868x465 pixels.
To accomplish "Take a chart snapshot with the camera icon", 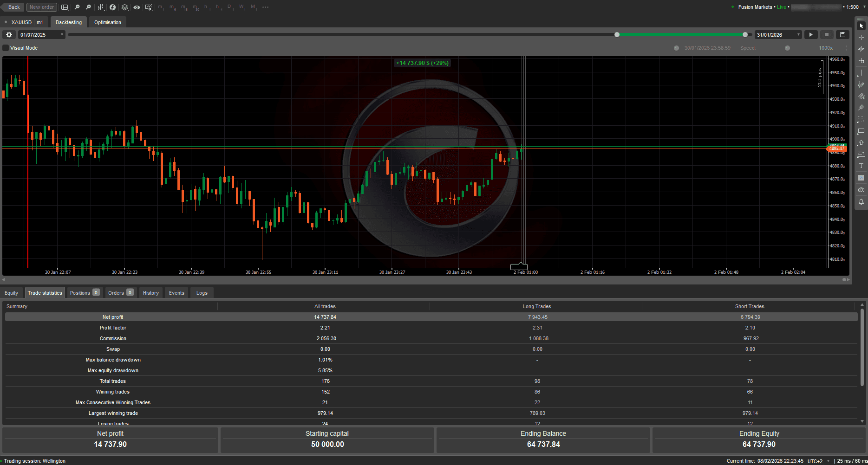I will (861, 190).
